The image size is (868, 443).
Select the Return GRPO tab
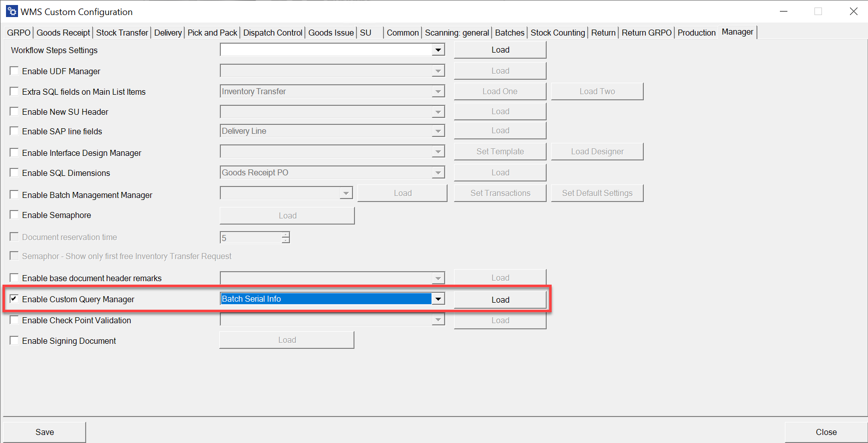tap(647, 33)
